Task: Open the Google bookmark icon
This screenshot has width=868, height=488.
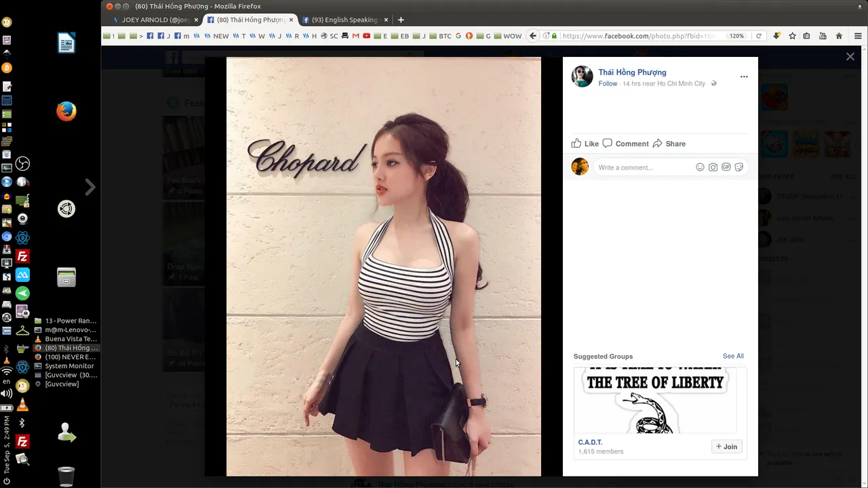Action: point(458,36)
